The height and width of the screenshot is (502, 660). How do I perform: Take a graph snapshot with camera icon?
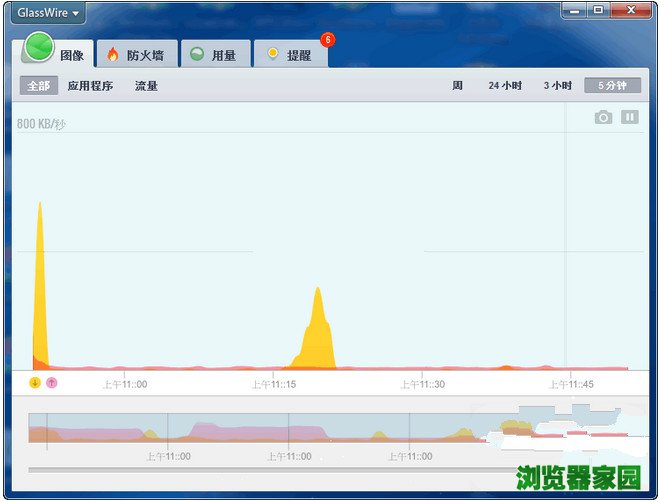pyautogui.click(x=603, y=117)
